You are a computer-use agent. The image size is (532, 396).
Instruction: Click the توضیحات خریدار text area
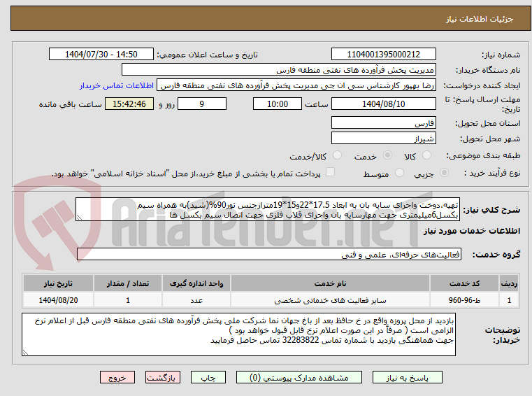pos(238,334)
